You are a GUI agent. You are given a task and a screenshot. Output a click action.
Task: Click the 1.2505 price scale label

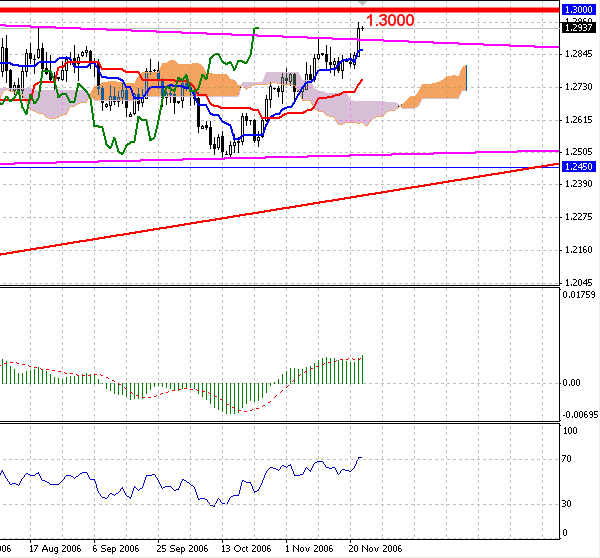tap(579, 152)
